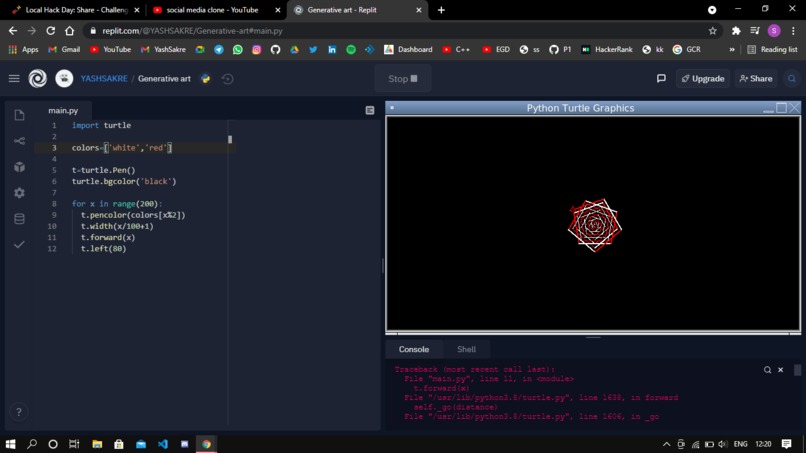Click code line colors=['white','red']
The width and height of the screenshot is (806, 453).
pyautogui.click(x=122, y=148)
